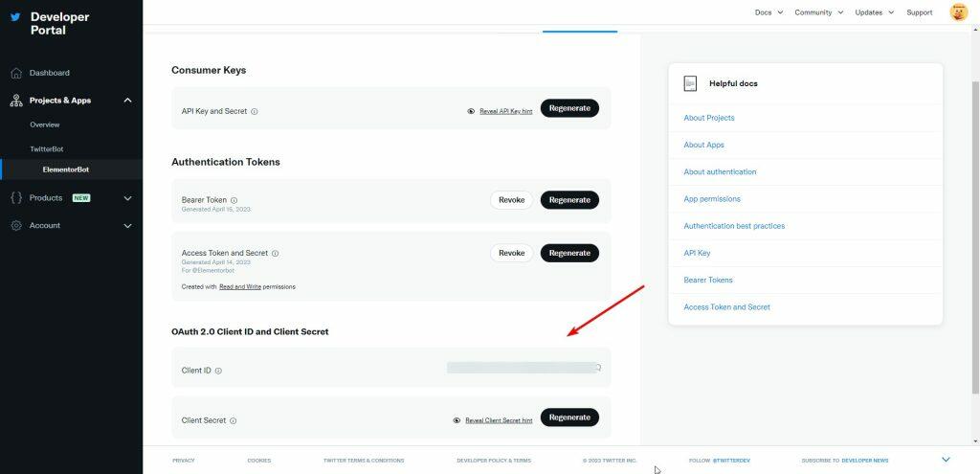Click the info icon beside API Key and Secret
The width and height of the screenshot is (980, 474).
255,111
